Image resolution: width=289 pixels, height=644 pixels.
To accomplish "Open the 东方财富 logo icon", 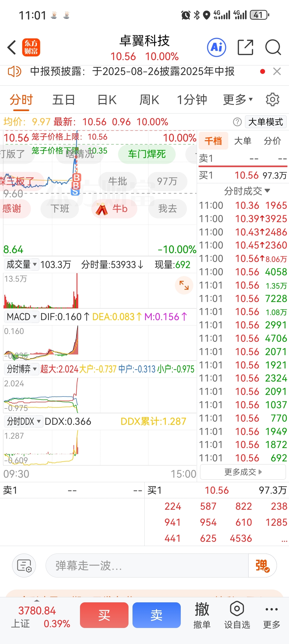I will coord(31,48).
